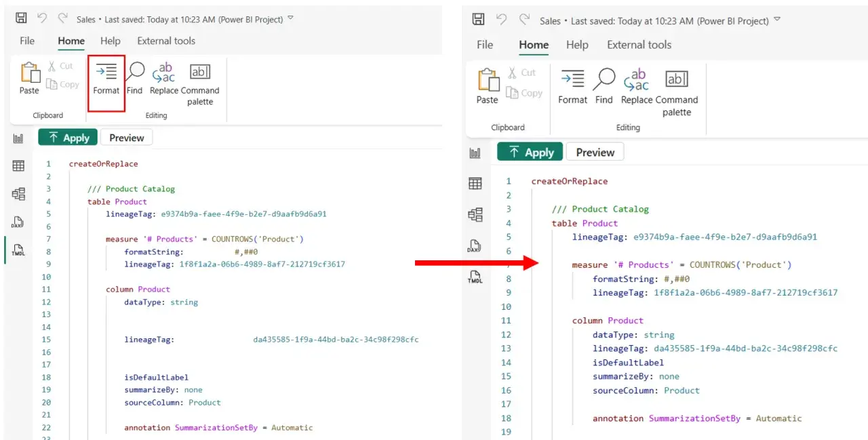Open DAX query view in left sidebar
This screenshot has height=440, width=868.
click(x=18, y=222)
